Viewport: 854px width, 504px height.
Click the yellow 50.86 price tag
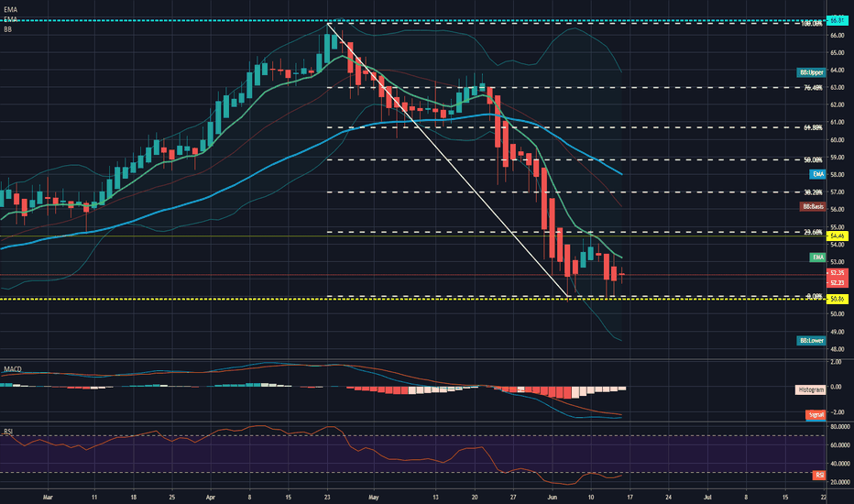point(838,299)
